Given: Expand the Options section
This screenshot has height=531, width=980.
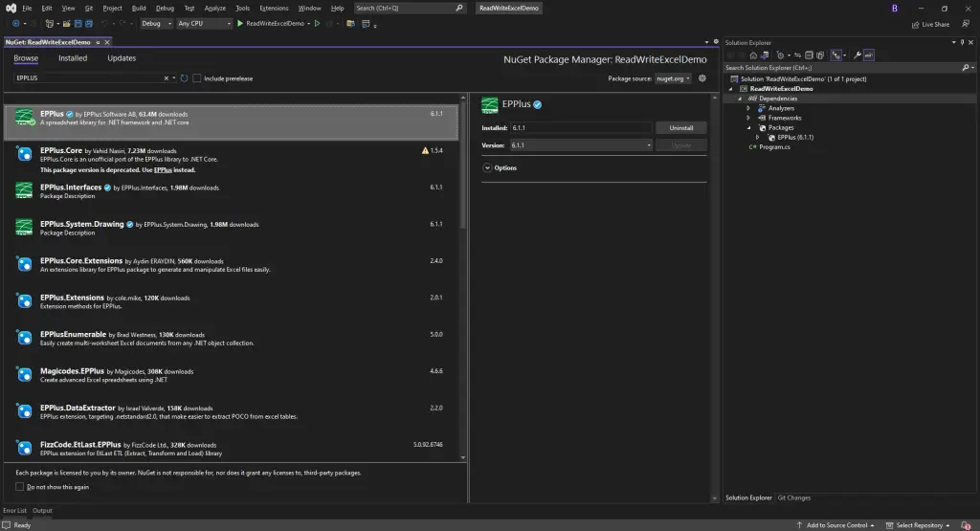Looking at the screenshot, I should tap(487, 168).
